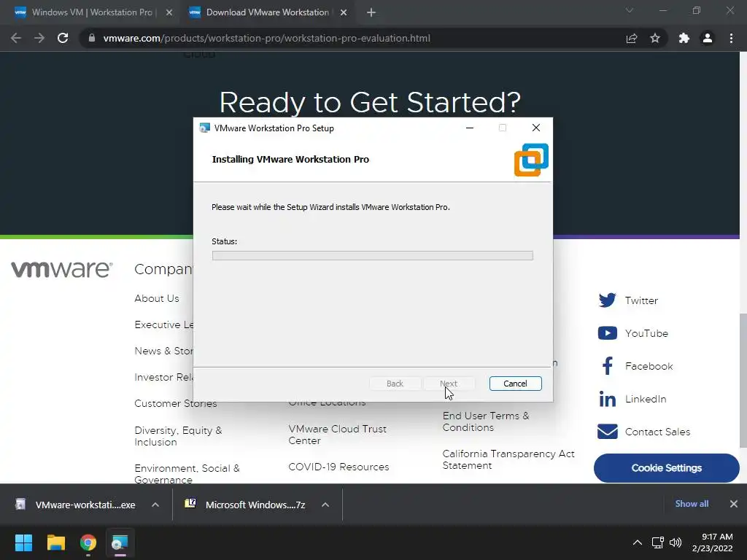Open the Microsoft Windows 7z download
The height and width of the screenshot is (560, 747).
pyautogui.click(x=246, y=505)
